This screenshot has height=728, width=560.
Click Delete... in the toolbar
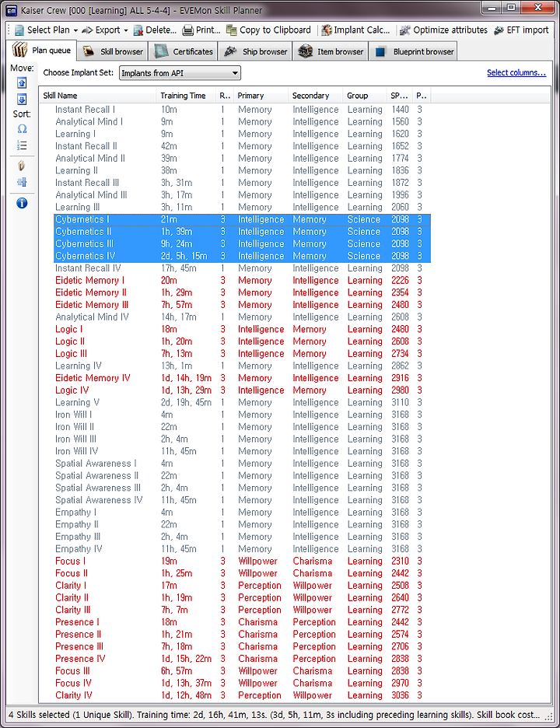tap(155, 30)
